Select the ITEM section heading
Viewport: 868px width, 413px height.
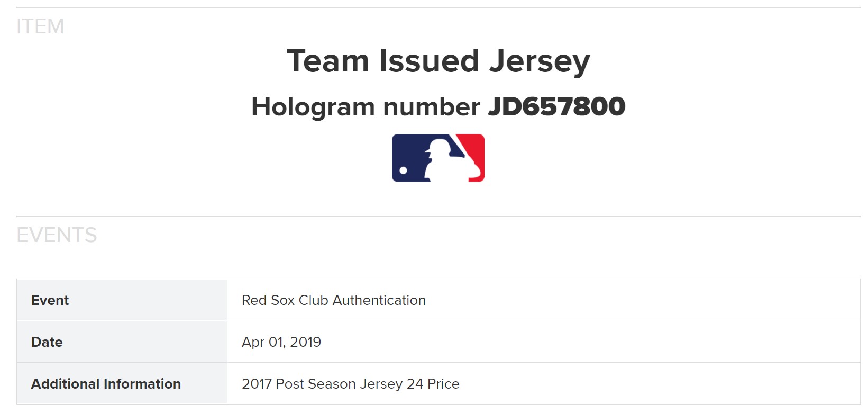tap(40, 26)
